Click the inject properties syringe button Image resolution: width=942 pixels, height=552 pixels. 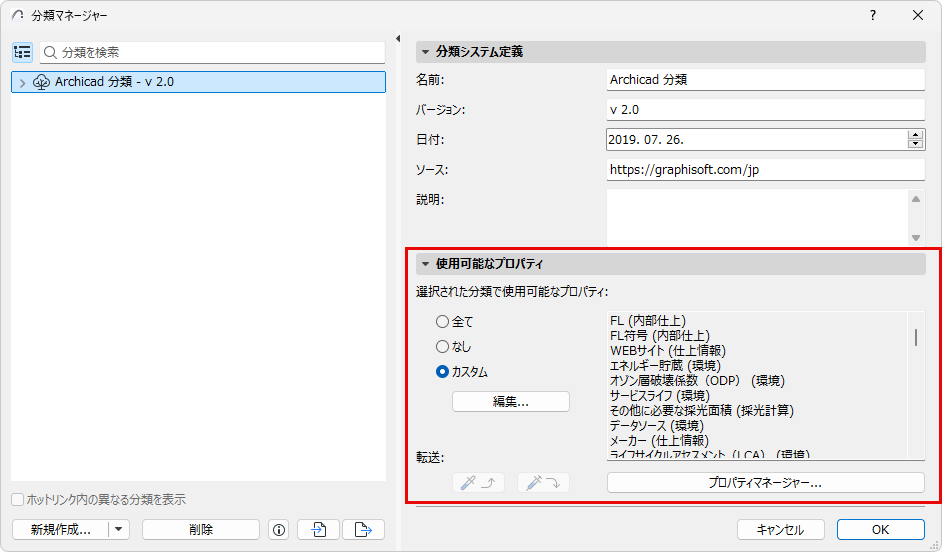pyautogui.click(x=543, y=482)
